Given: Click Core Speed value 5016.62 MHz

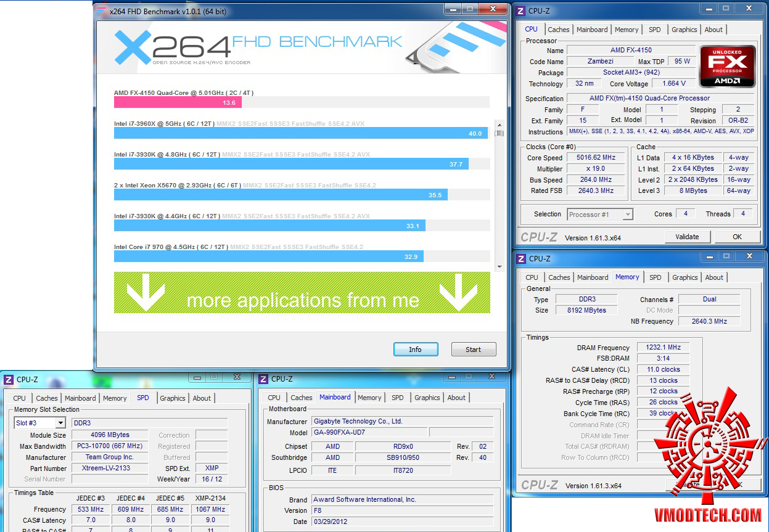Looking at the screenshot, I should click(x=596, y=158).
